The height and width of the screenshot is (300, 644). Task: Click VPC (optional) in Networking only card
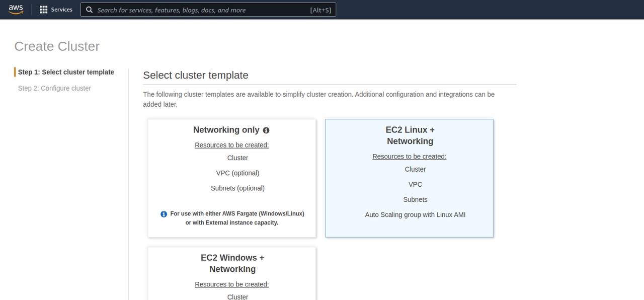[x=237, y=173]
